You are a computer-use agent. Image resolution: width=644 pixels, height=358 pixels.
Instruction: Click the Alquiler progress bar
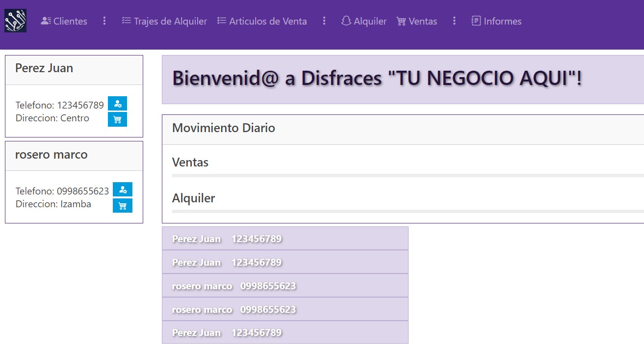point(407,212)
